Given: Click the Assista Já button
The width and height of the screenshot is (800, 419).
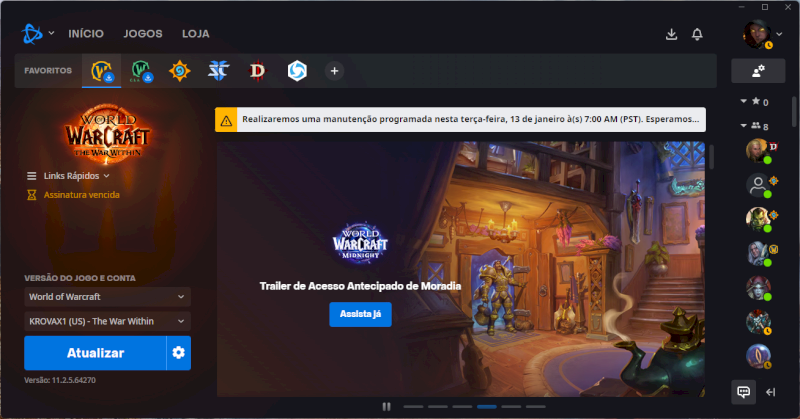Looking at the screenshot, I should coord(360,314).
